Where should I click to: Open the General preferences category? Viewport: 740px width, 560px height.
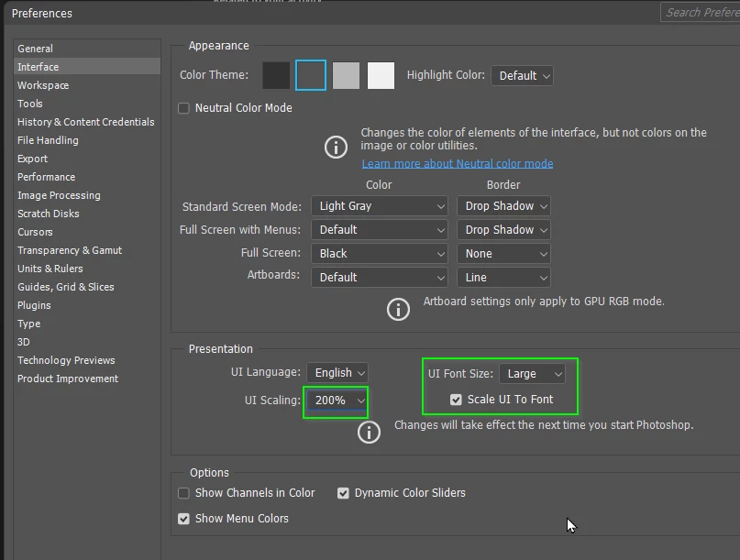point(87,49)
